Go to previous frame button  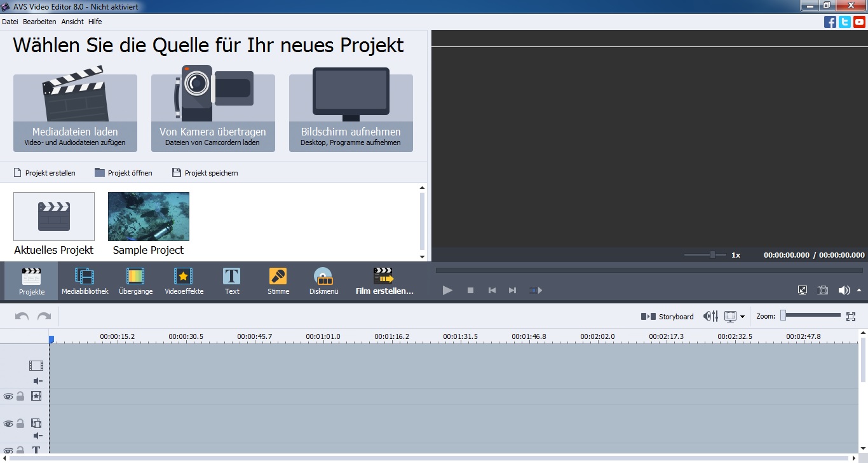pos(492,290)
